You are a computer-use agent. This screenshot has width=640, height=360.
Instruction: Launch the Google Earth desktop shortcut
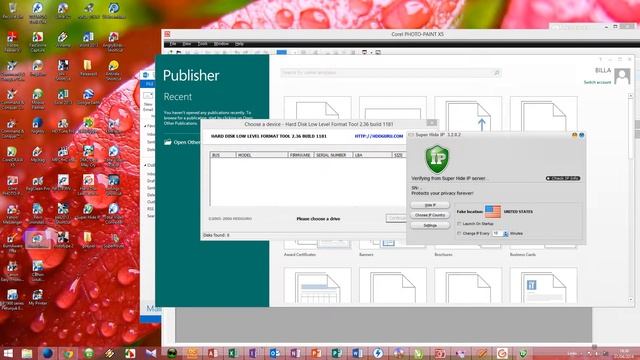pyautogui.click(x=88, y=97)
